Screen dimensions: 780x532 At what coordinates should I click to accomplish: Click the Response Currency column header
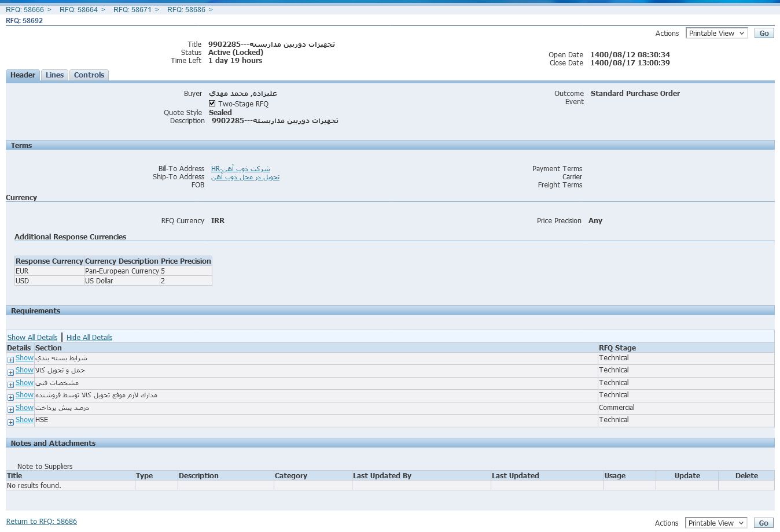pos(49,261)
